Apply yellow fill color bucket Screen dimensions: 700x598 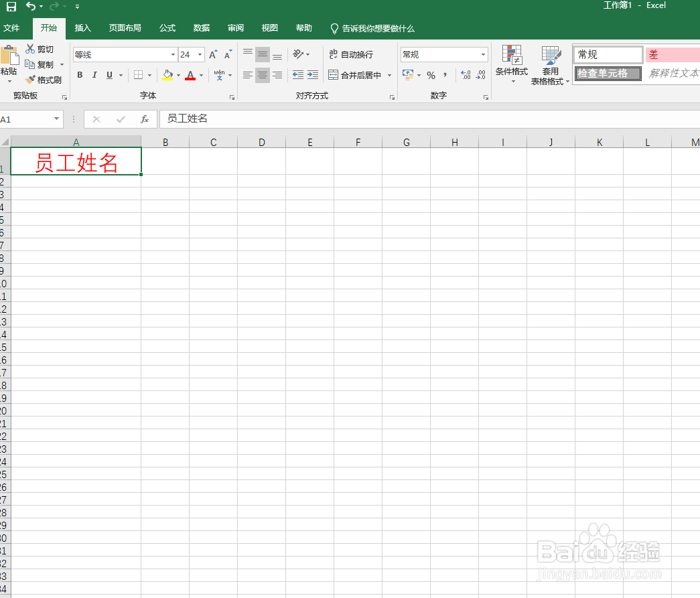pos(168,75)
